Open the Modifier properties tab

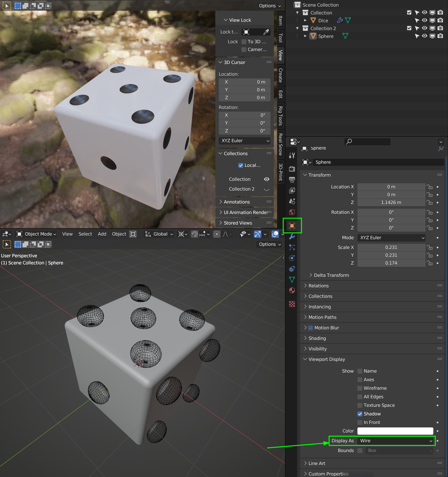(x=292, y=237)
